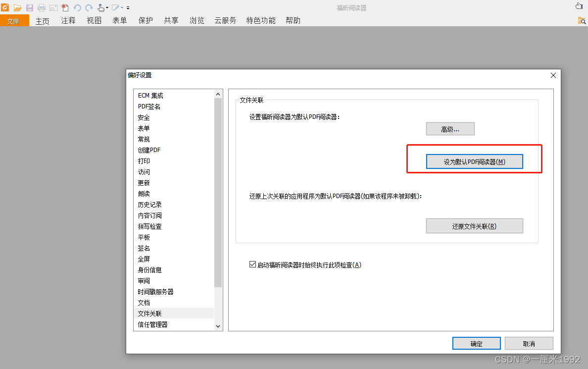
Task: Switch to the 注释 ribbon tab
Action: point(68,21)
